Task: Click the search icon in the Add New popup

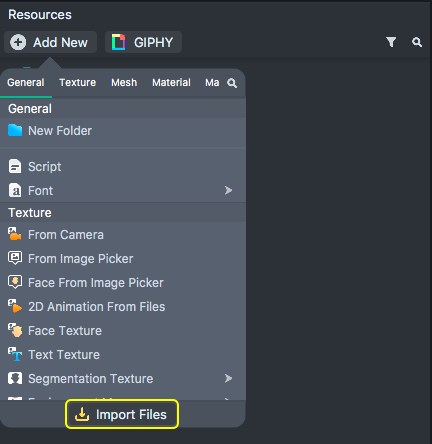Action: (232, 83)
